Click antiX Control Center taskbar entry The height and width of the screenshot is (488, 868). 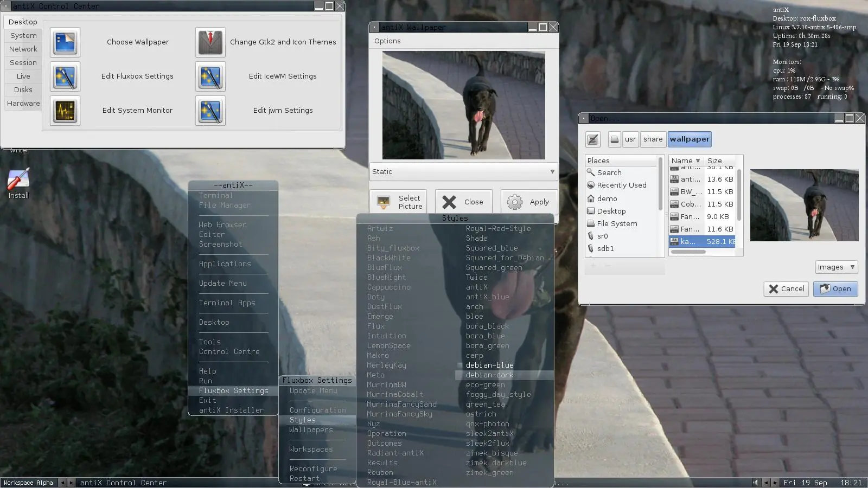coord(123,483)
